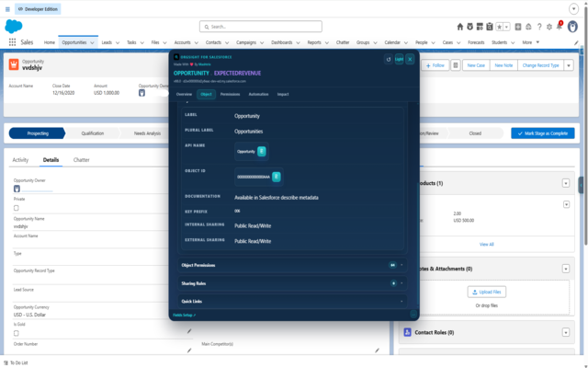Image resolution: width=588 pixels, height=368 pixels.
Task: Click the clipboard search icon in header
Action: 490,27
